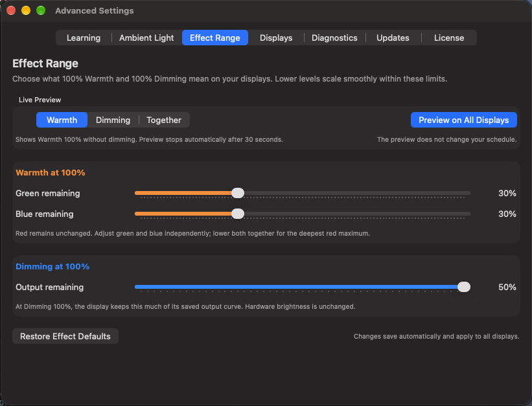The height and width of the screenshot is (406, 532).
Task: Go to the Displays tab
Action: 276,38
